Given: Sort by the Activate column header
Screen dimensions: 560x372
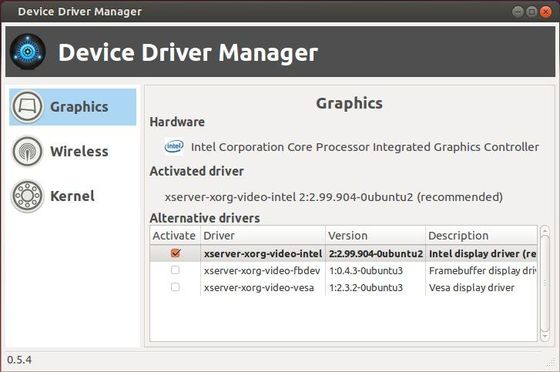Looking at the screenshot, I should pos(174,236).
